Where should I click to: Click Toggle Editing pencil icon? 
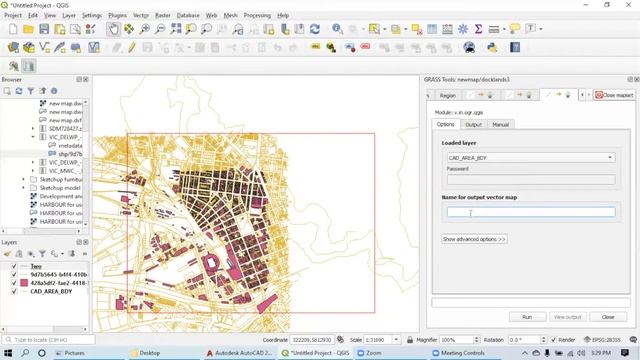tap(132, 47)
